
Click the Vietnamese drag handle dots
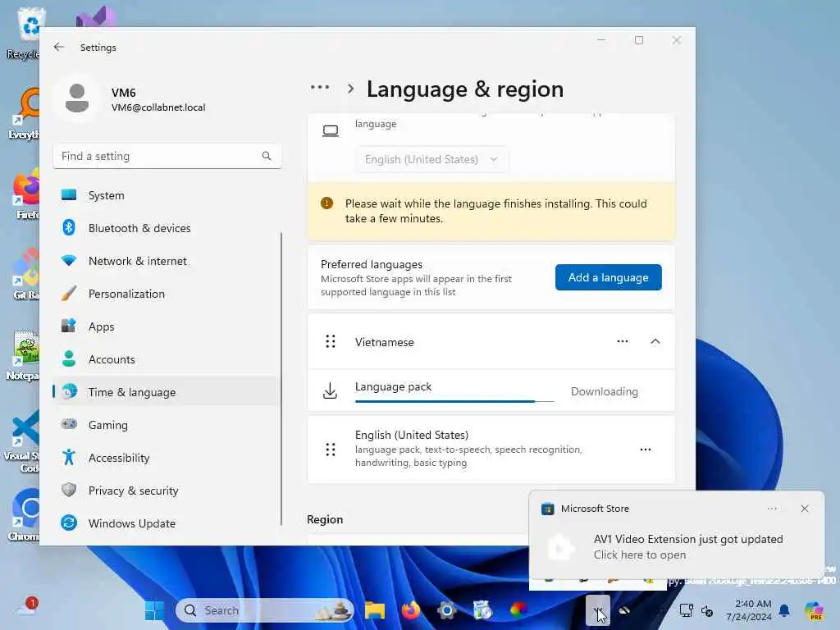331,342
